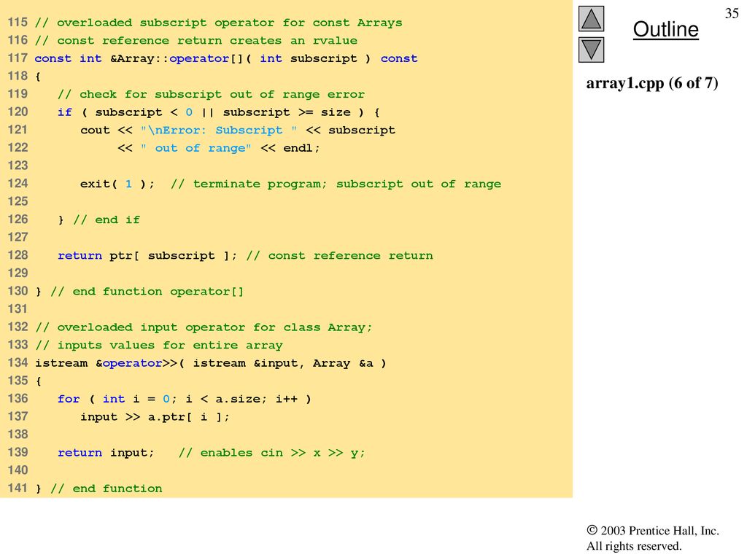
Task: Click the '// end if' comment
Action: pyautogui.click(x=107, y=219)
